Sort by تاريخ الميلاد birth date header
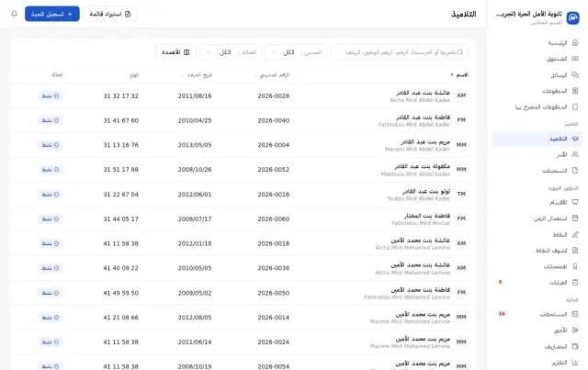The height and width of the screenshot is (370, 588). point(198,75)
